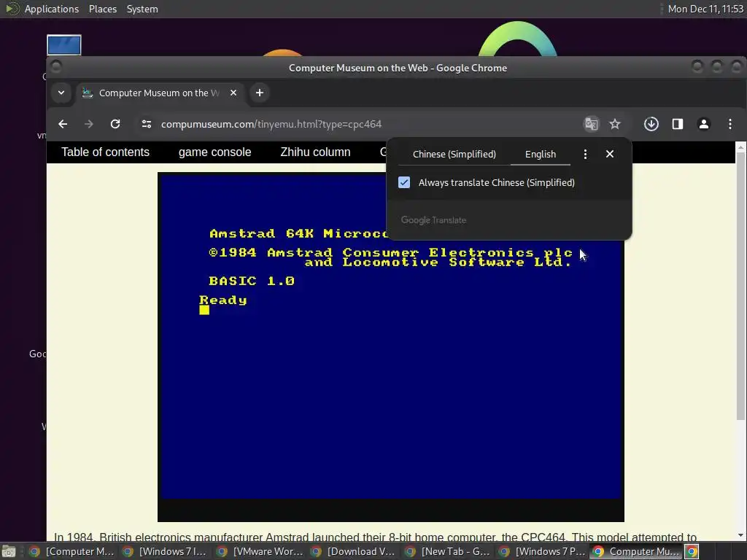Select the Computer Museum on the Web tab
This screenshot has width=747, height=560.
pyautogui.click(x=160, y=93)
